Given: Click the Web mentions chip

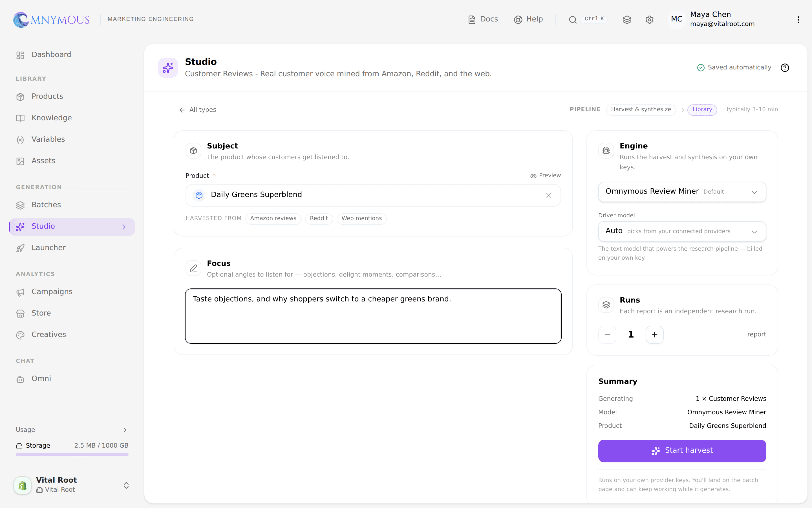Looking at the screenshot, I should coord(361,218).
